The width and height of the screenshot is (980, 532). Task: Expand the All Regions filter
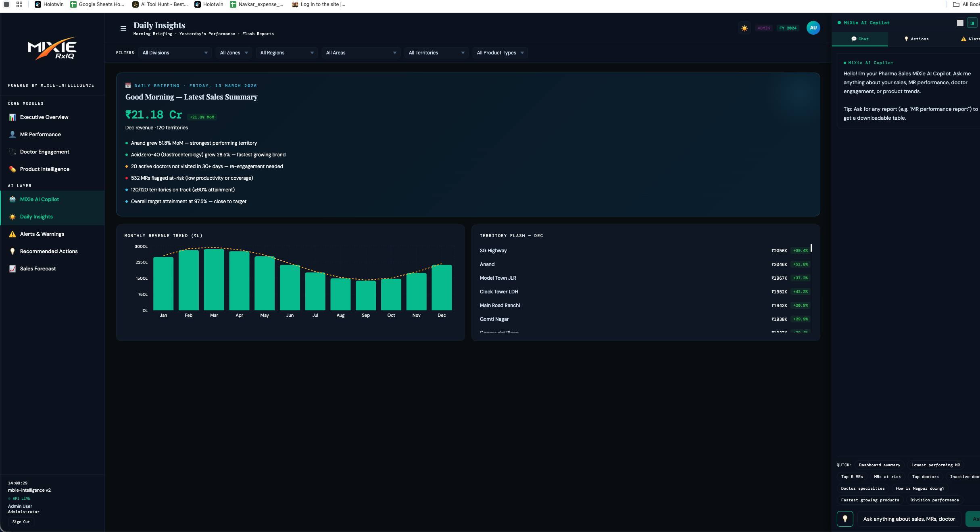[286, 52]
